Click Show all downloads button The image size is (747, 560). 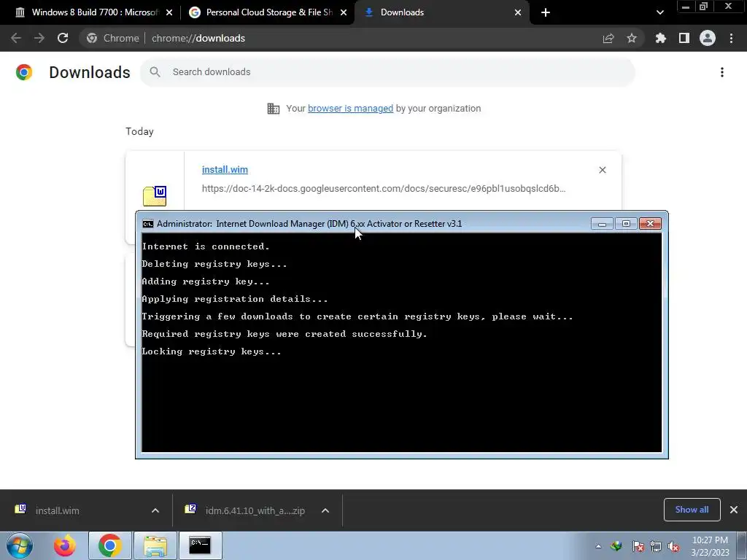692,510
